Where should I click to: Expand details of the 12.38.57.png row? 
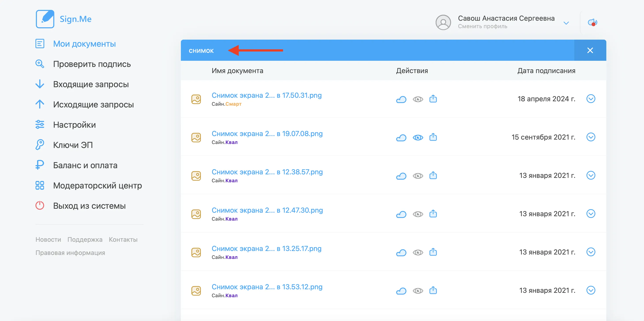click(x=591, y=175)
